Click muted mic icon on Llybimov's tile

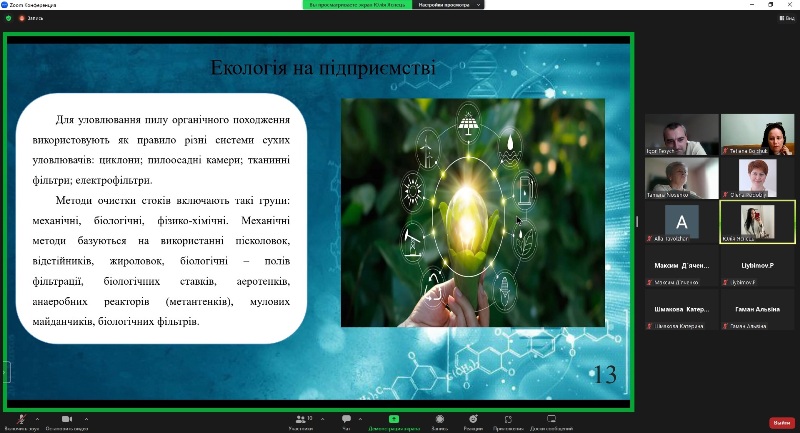tap(725, 282)
